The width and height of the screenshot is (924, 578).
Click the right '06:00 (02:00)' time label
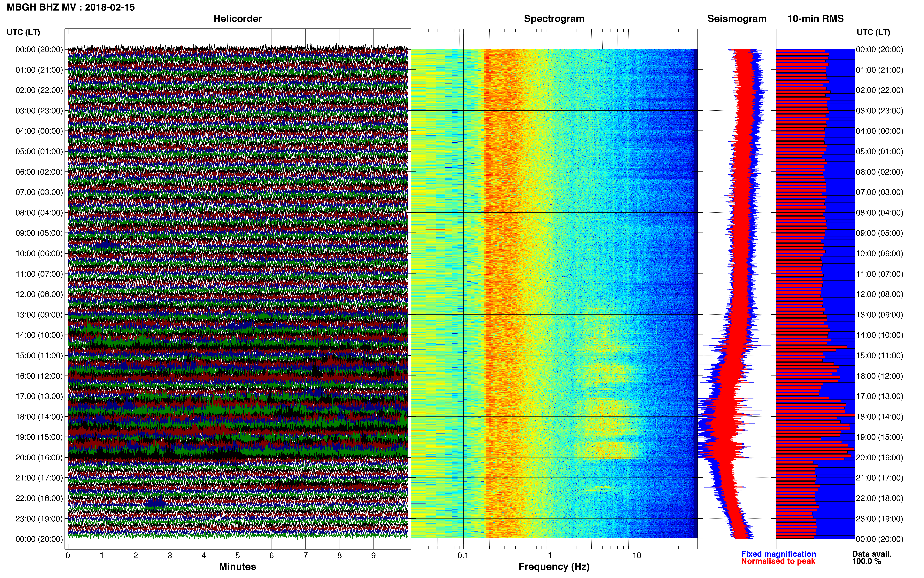880,172
